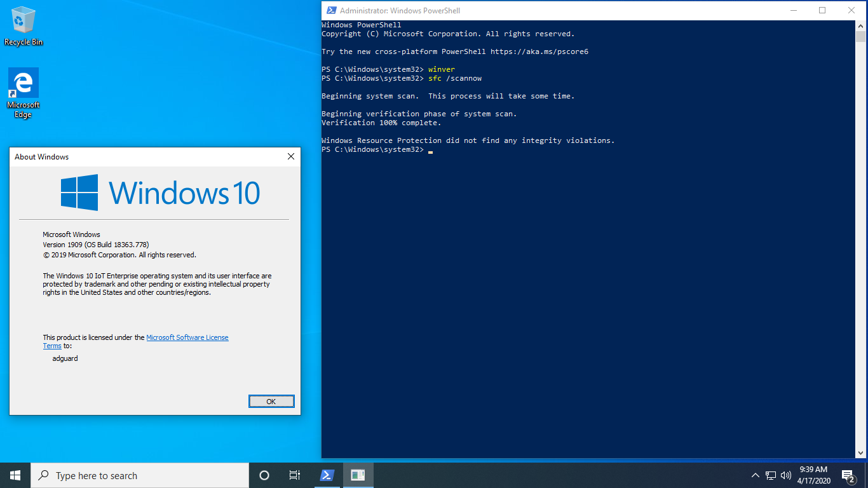Click the Windows 10 logo in About dialog
Image resolution: width=868 pixels, height=488 pixels.
click(x=161, y=192)
